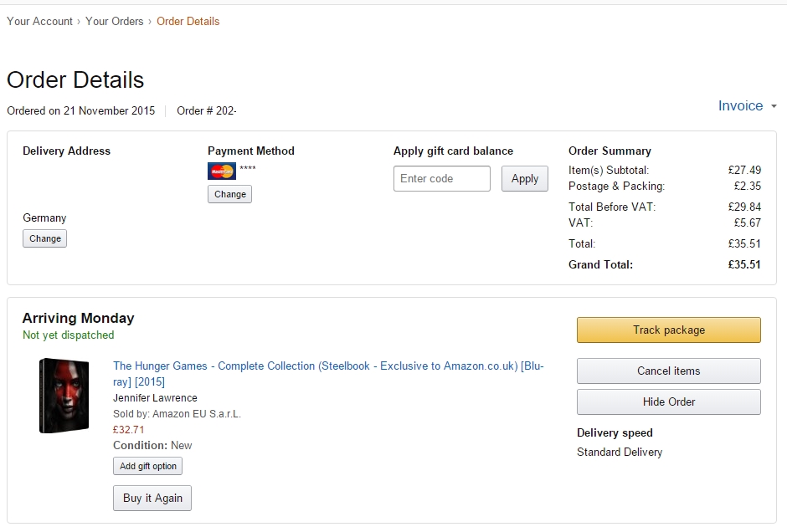Viewport: 787px width, 532px height.
Task: Change the payment method
Action: coord(230,194)
